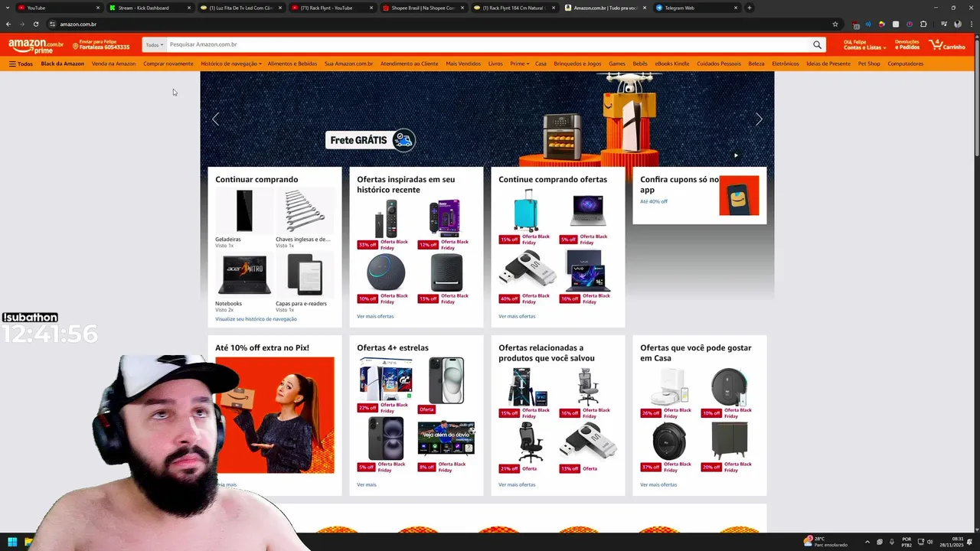Expand the Prime nav dropdown
The width and height of the screenshot is (980, 551).
click(x=519, y=64)
